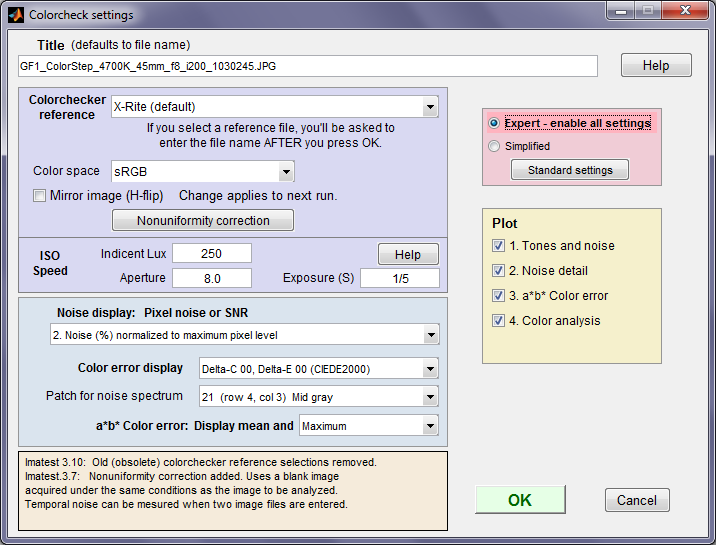Select the Simplified radio option
Viewport: 716px width, 545px height.
(494, 146)
